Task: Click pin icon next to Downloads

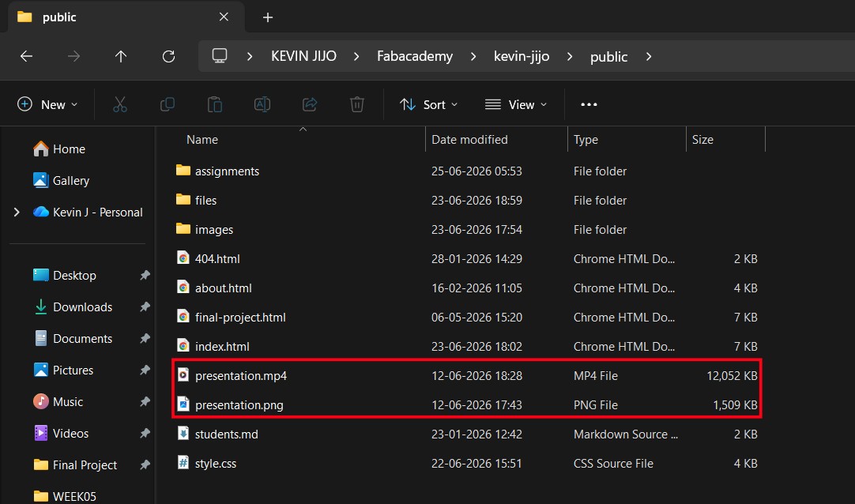Action: coord(145,307)
